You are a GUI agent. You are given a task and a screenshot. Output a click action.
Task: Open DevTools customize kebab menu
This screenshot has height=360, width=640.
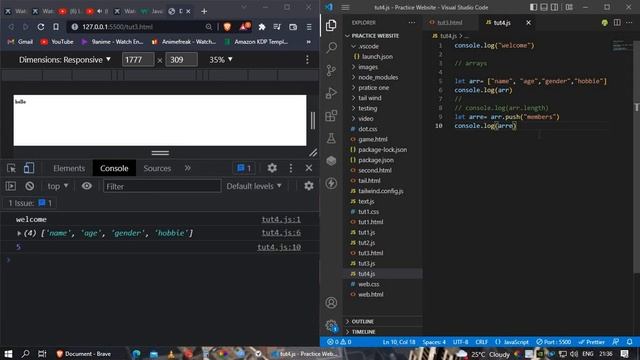coord(291,168)
